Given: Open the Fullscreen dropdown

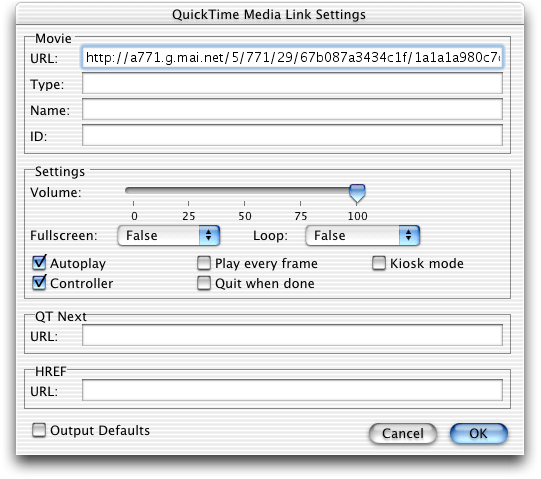Looking at the screenshot, I should 169,236.
